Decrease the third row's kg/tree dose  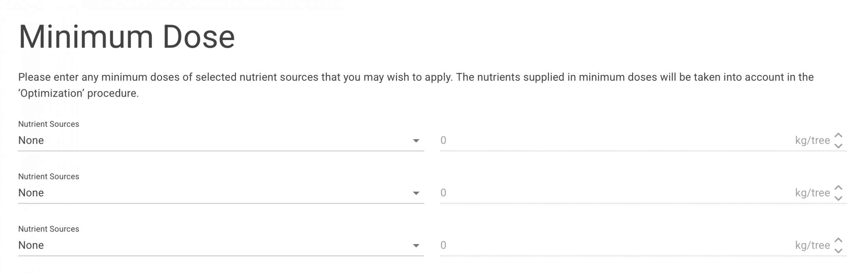coord(838,251)
